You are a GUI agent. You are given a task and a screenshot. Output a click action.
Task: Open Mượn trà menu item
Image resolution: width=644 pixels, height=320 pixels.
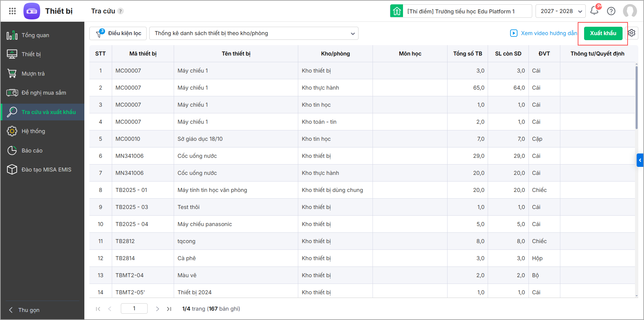point(33,74)
